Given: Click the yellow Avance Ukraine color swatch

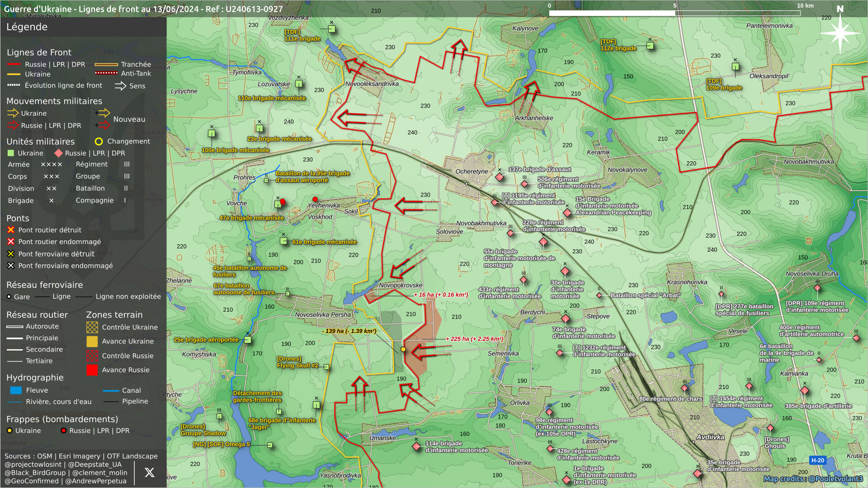Looking at the screenshot, I should pos(92,342).
